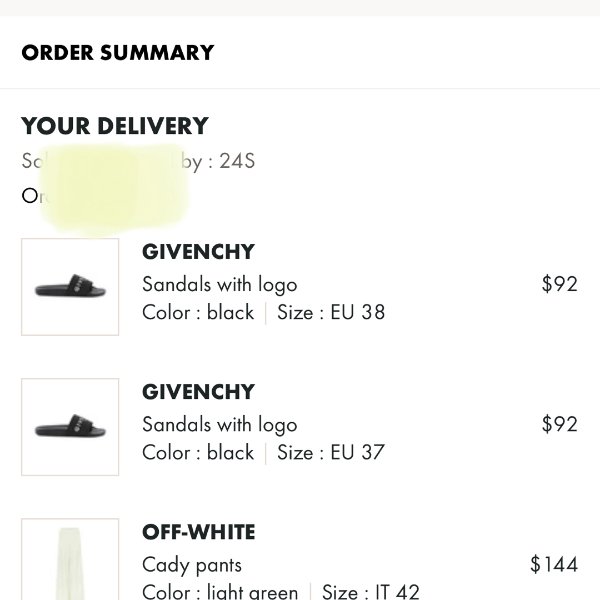Click the OFF-WHITE brand name
The width and height of the screenshot is (600, 600).
point(198,532)
